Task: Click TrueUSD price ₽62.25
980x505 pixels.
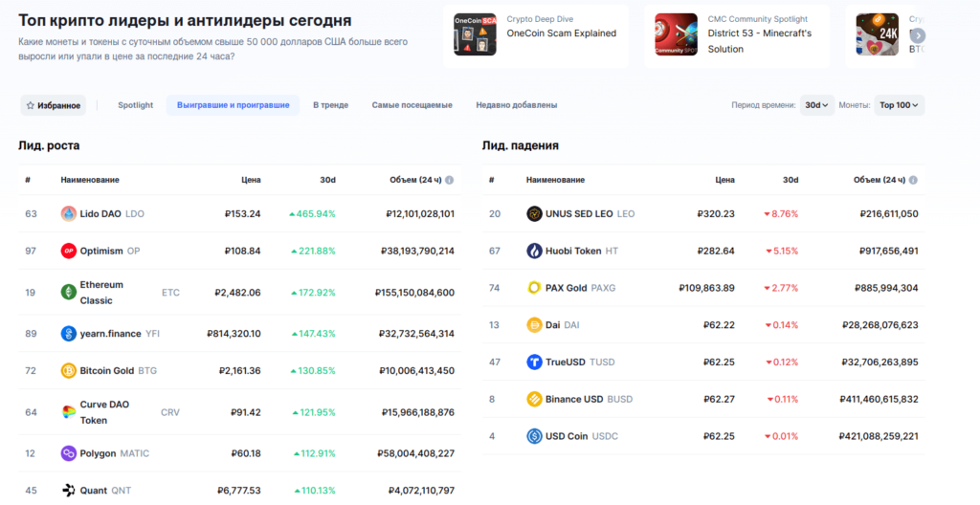Action: (x=719, y=362)
